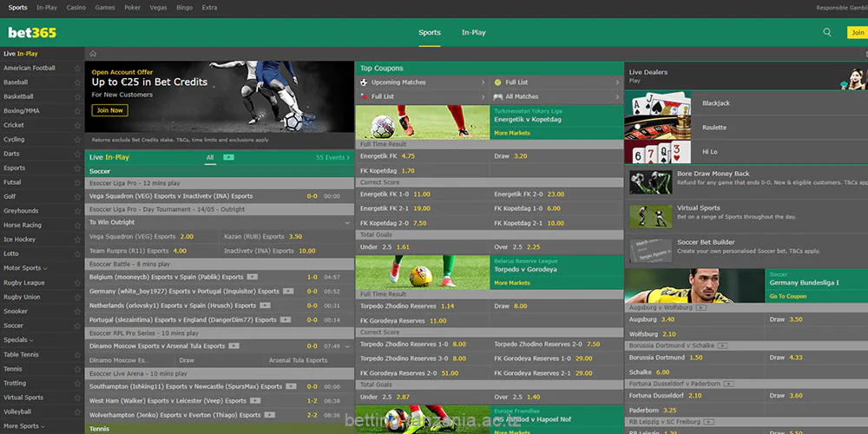Open the Casino top menu item

coord(76,8)
